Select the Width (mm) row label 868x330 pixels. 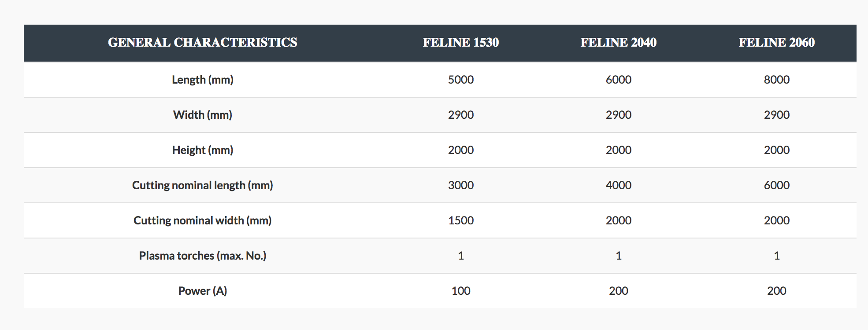203,115
